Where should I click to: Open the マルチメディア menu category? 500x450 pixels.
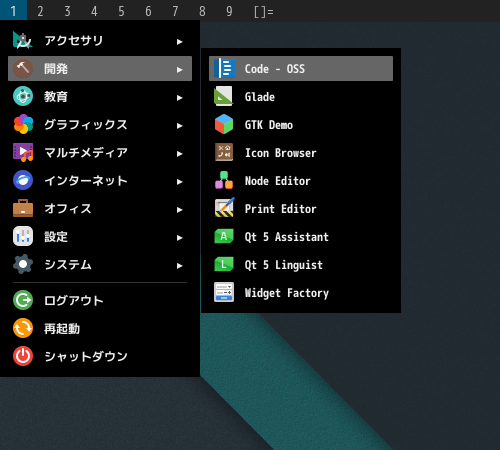100,153
